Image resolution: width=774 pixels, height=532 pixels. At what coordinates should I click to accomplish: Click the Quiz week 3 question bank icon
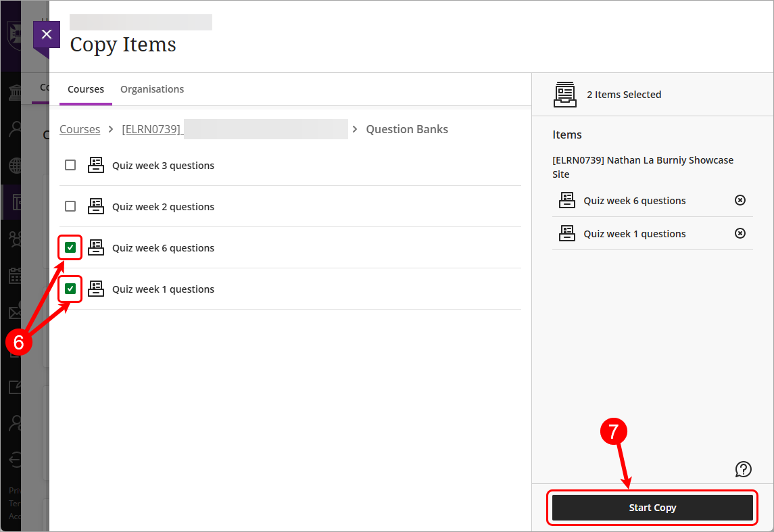point(96,166)
